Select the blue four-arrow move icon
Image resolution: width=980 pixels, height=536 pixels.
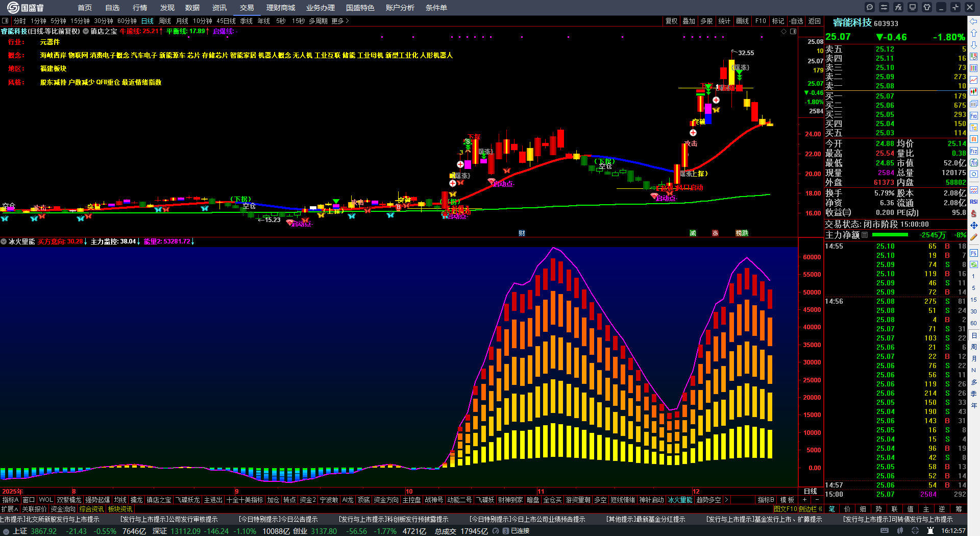(974, 225)
